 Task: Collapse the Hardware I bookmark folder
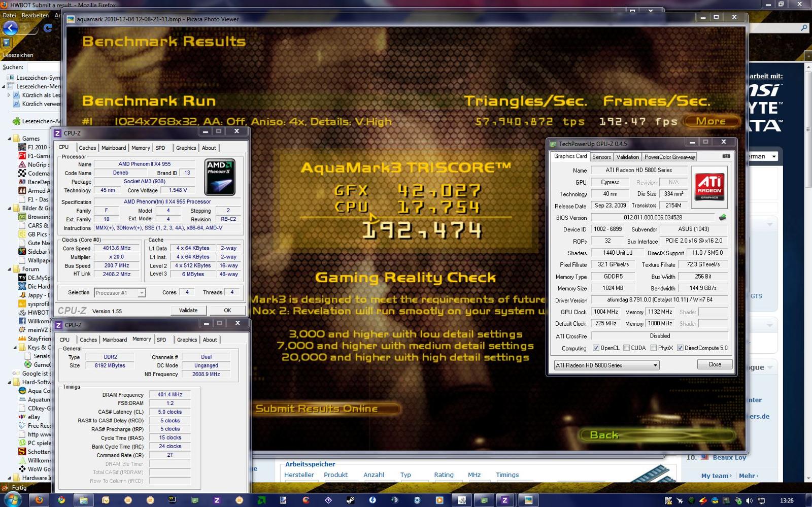click(x=9, y=478)
